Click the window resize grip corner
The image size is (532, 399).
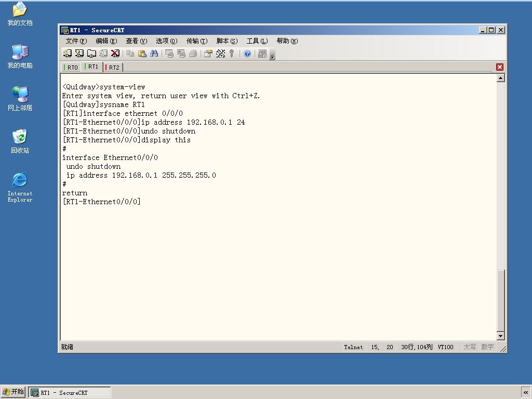pos(503,349)
